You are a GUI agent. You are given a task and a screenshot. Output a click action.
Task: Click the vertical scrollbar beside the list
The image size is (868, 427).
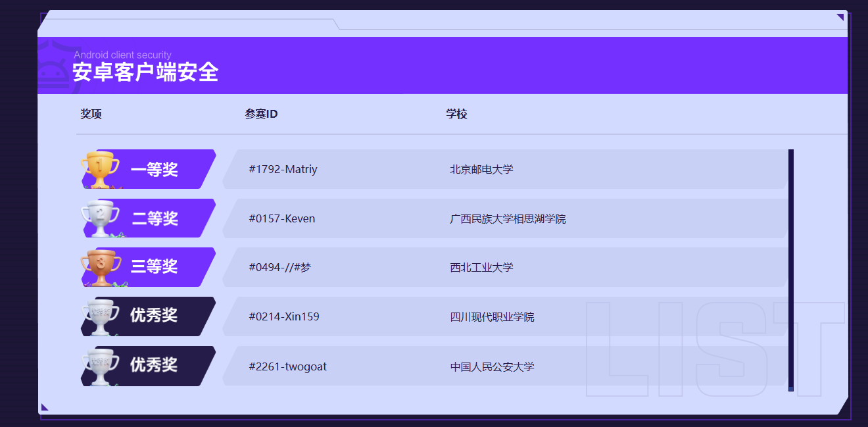pyautogui.click(x=791, y=270)
